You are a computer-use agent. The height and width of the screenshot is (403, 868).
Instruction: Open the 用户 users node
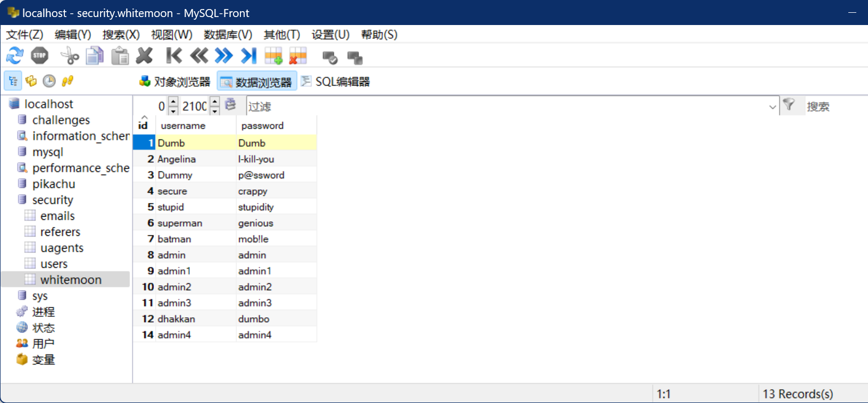point(36,343)
